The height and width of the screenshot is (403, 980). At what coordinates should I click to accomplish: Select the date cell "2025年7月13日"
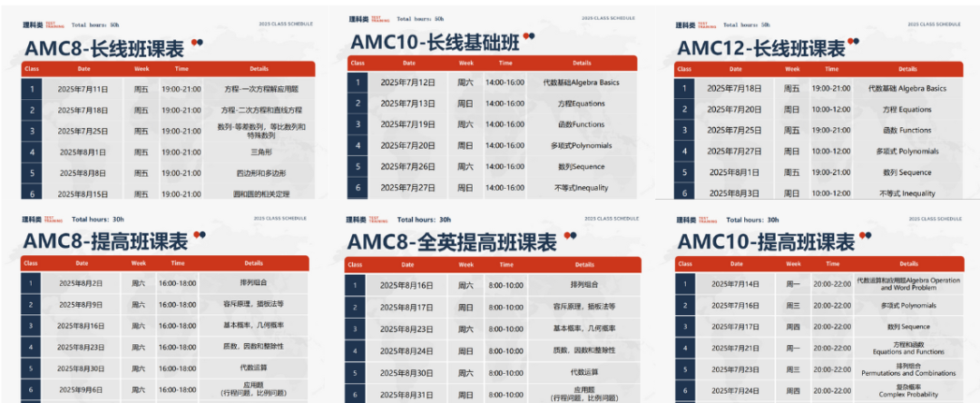click(x=408, y=103)
